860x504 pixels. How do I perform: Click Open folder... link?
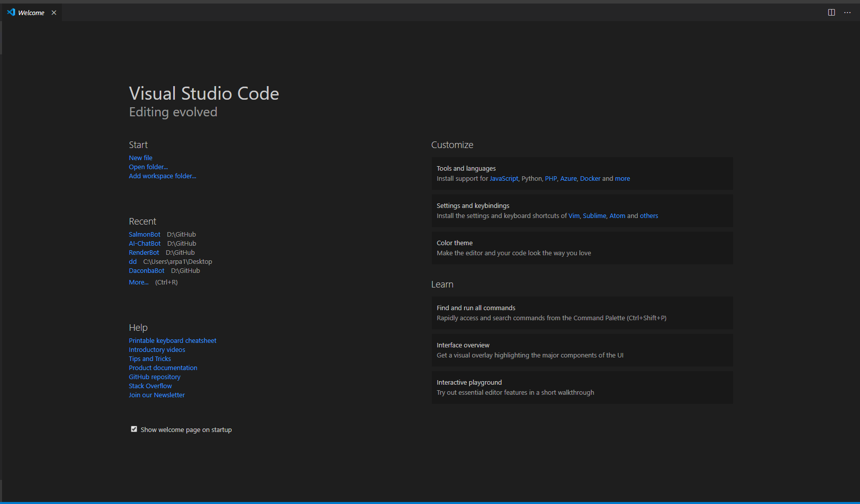point(148,167)
